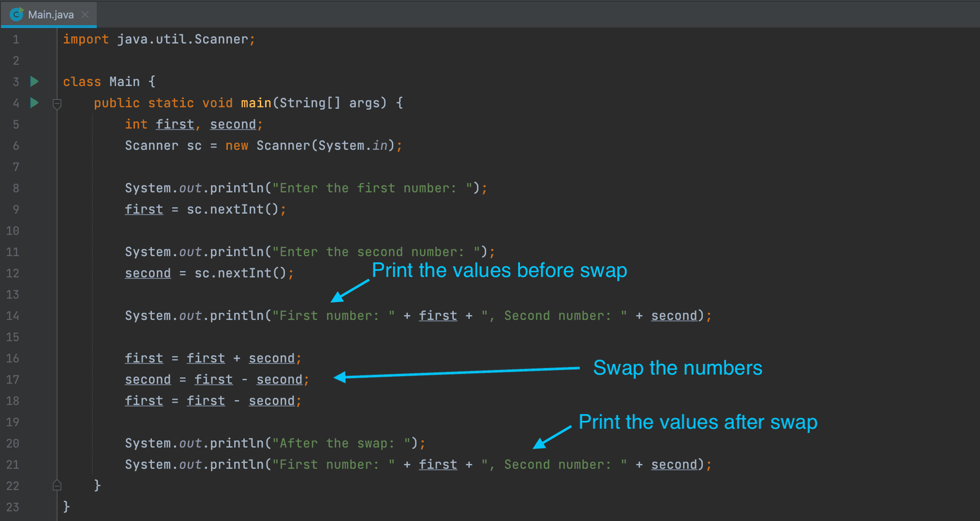Click the fold handle near line 22
The height and width of the screenshot is (521, 980).
pyautogui.click(x=57, y=485)
